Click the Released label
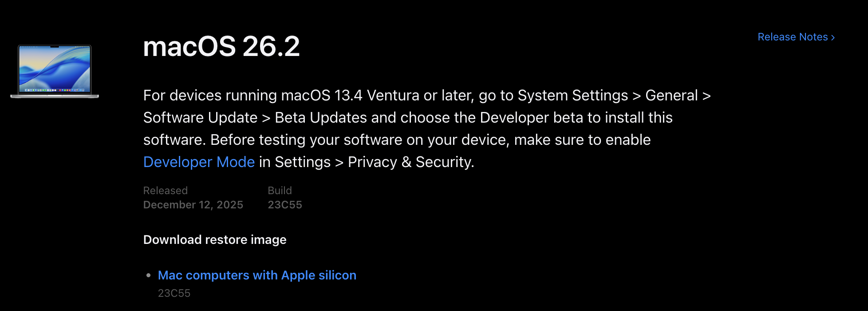Screen dimensions: 868x311 click(x=166, y=190)
